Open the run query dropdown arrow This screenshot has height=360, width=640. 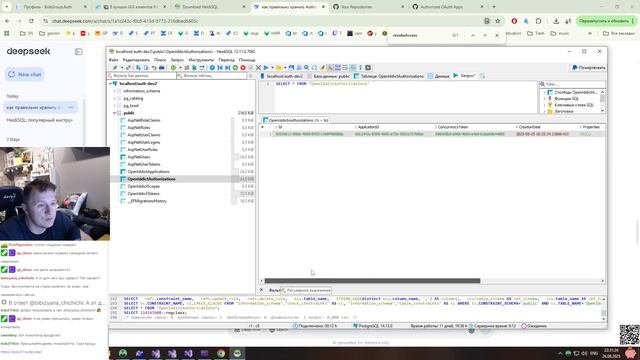(272, 68)
